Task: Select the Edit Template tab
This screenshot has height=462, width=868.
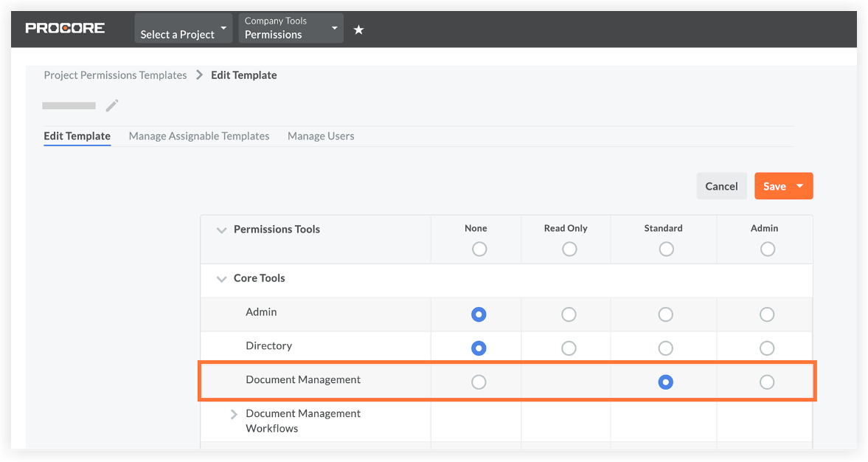Action: point(77,136)
